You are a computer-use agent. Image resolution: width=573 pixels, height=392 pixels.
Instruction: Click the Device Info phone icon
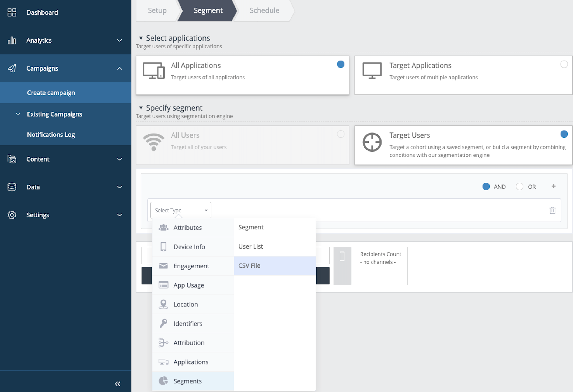(x=163, y=247)
